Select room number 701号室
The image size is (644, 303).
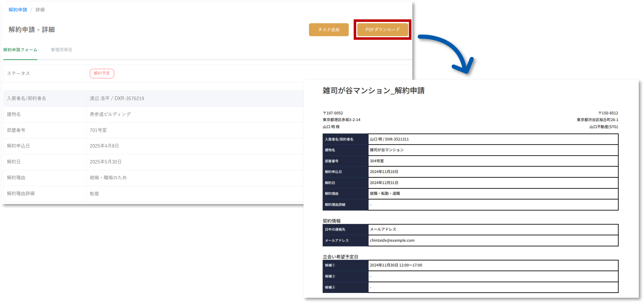(x=98, y=130)
